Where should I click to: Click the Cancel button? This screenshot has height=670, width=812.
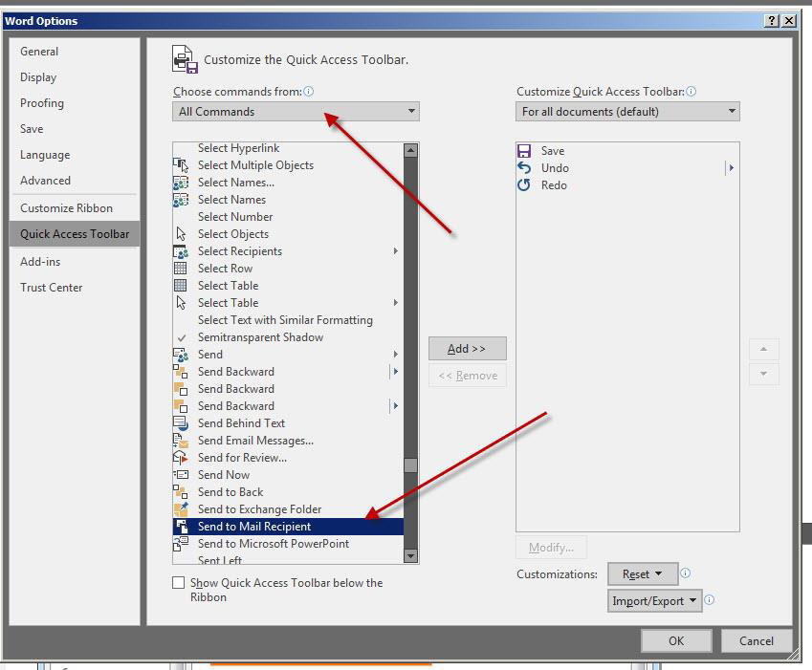[x=757, y=641]
